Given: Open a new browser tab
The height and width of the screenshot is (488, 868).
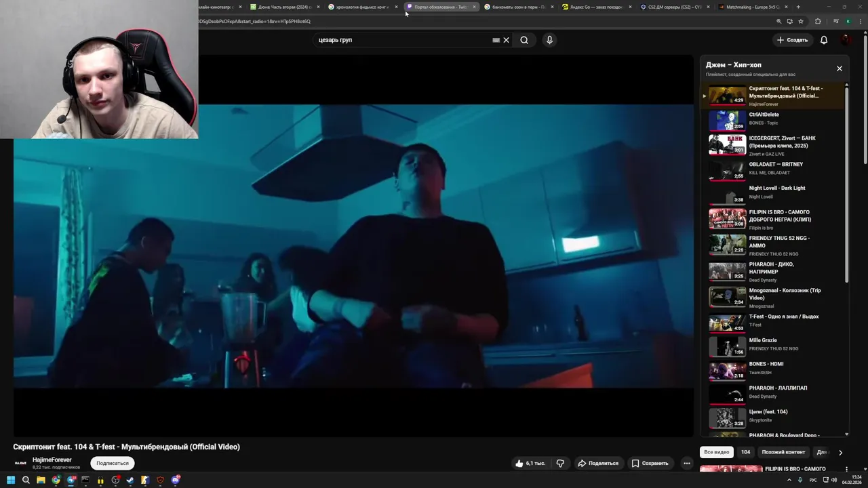Looking at the screenshot, I should [x=798, y=7].
